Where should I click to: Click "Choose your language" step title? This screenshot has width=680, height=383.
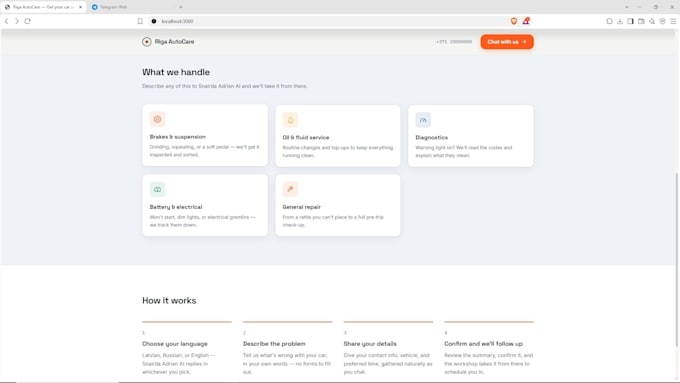pos(175,344)
